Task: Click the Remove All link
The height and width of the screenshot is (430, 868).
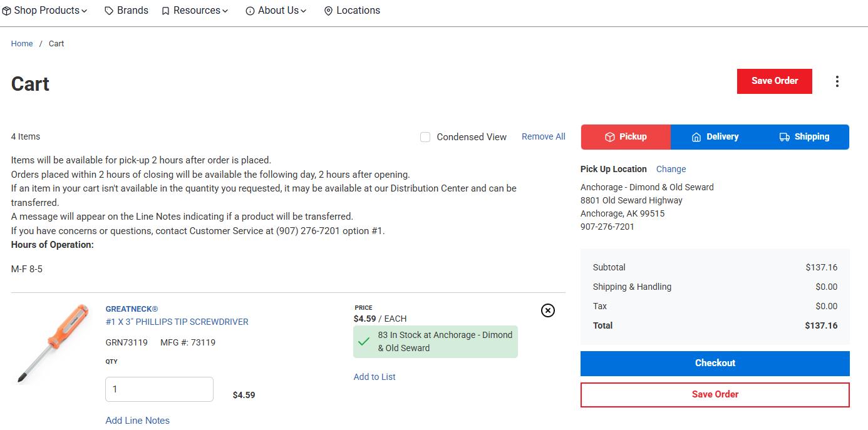Action: click(543, 136)
